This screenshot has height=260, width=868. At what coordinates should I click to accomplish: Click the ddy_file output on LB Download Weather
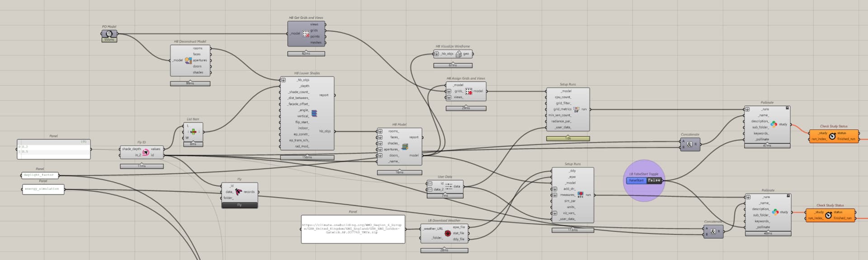[459, 239]
